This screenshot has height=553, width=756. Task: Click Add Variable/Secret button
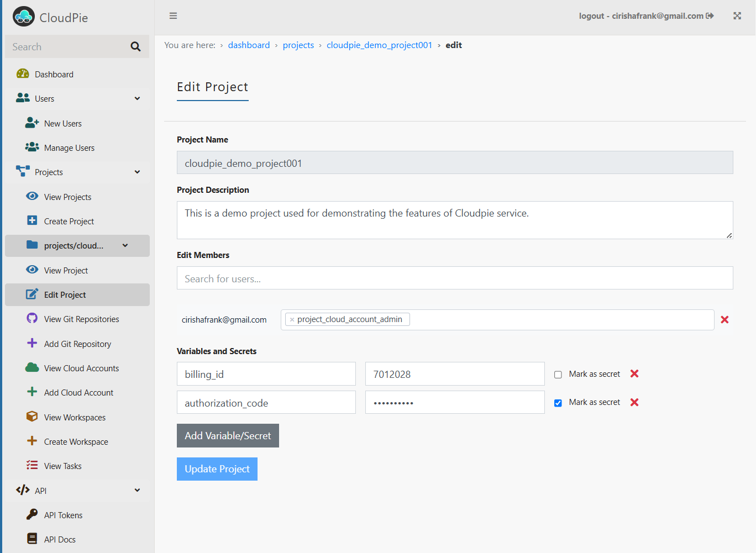[x=228, y=435]
